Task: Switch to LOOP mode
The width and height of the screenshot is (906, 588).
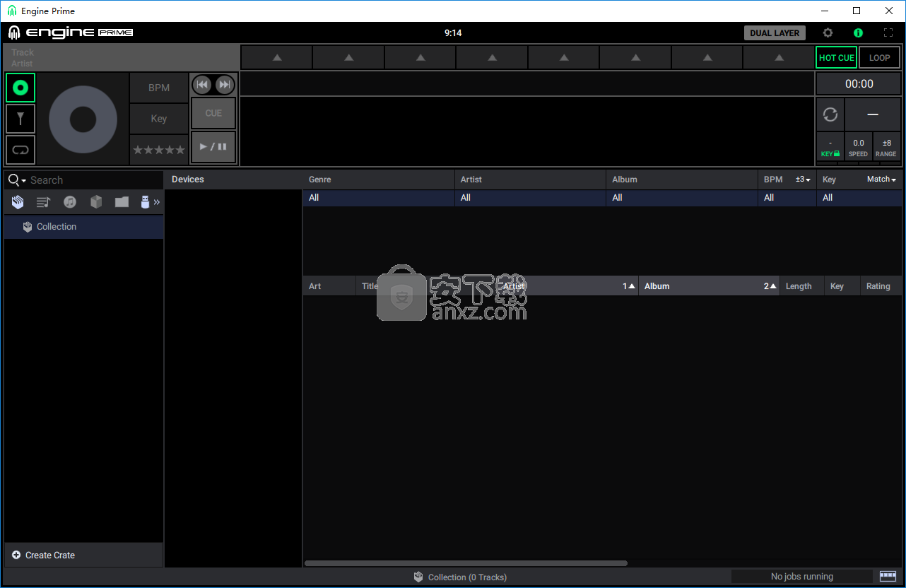Action: pos(879,58)
